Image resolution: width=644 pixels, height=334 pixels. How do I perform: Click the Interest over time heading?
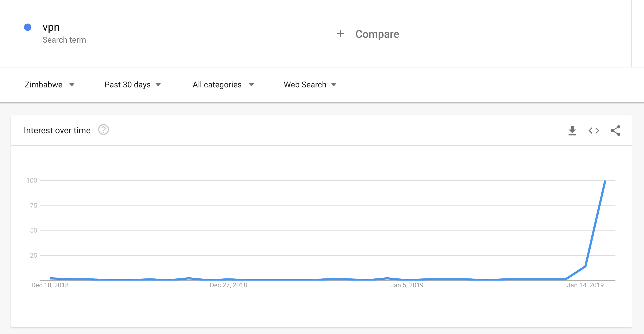pyautogui.click(x=57, y=130)
